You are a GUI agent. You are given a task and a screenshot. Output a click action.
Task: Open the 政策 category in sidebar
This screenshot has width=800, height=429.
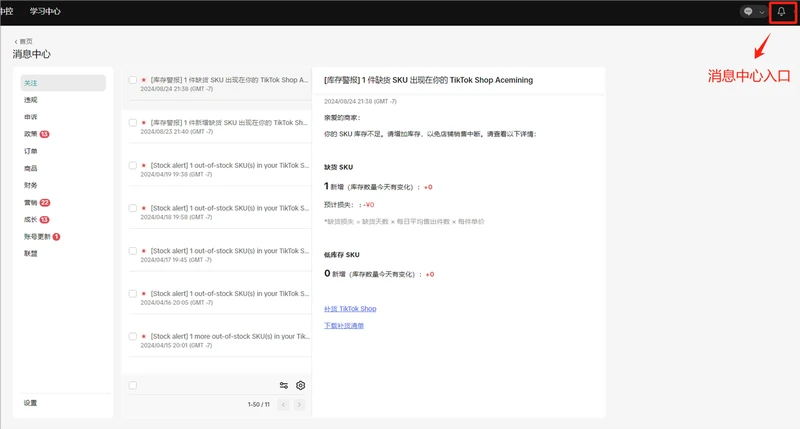pos(30,133)
